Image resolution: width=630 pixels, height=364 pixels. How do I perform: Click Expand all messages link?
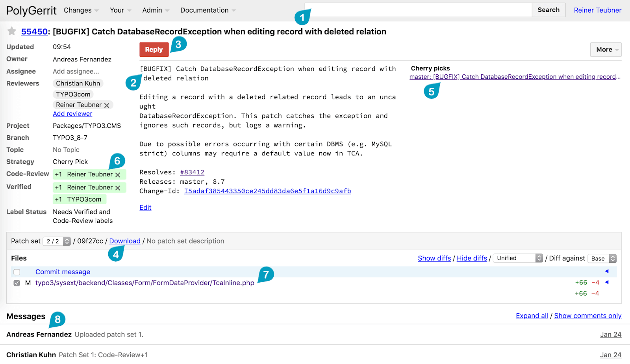[x=532, y=316]
